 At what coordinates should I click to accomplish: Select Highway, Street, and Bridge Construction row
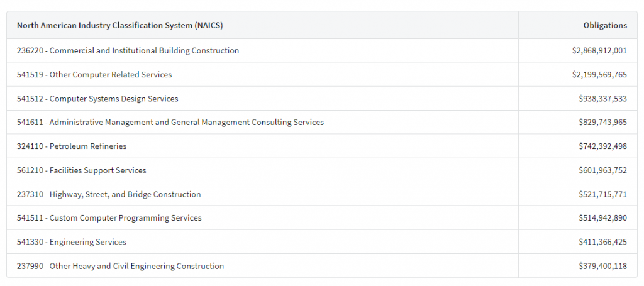109,195
